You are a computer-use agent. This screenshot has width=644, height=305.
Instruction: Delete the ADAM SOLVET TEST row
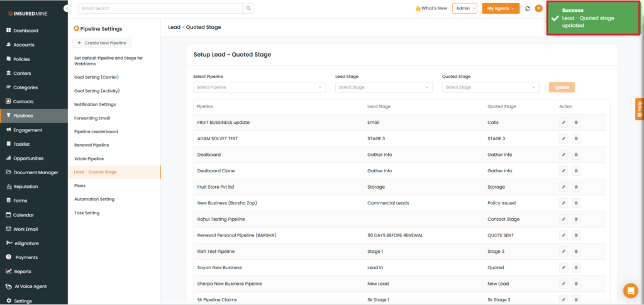(x=576, y=138)
